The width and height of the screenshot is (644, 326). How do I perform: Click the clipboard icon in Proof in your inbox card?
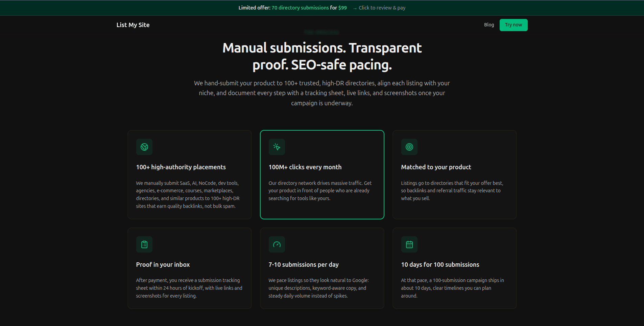[x=144, y=244]
